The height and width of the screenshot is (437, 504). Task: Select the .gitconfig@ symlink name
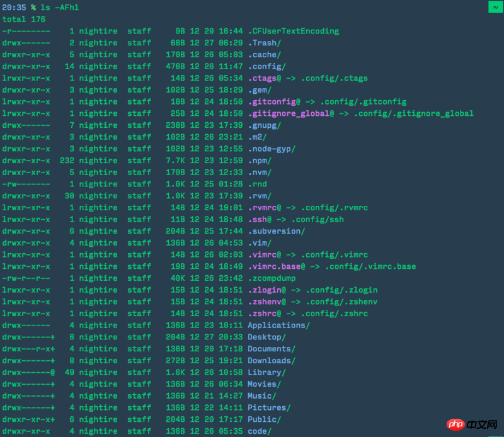pos(274,102)
